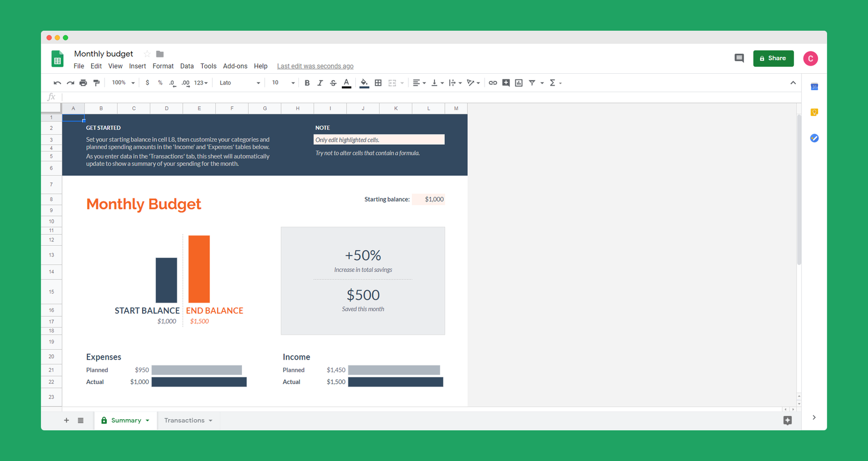Image resolution: width=868 pixels, height=461 pixels.
Task: Open the Help menu
Action: (x=260, y=66)
